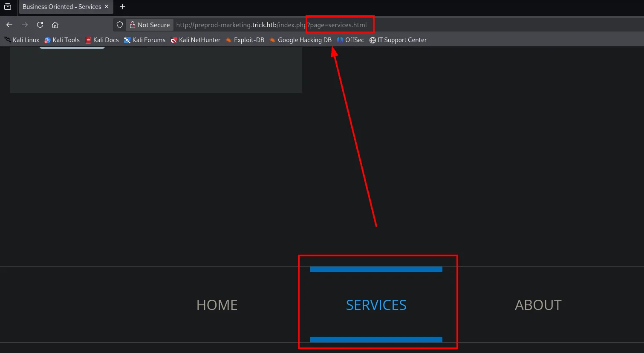This screenshot has height=353, width=644.
Task: Open the IT Support Center bookmark
Action: click(398, 40)
